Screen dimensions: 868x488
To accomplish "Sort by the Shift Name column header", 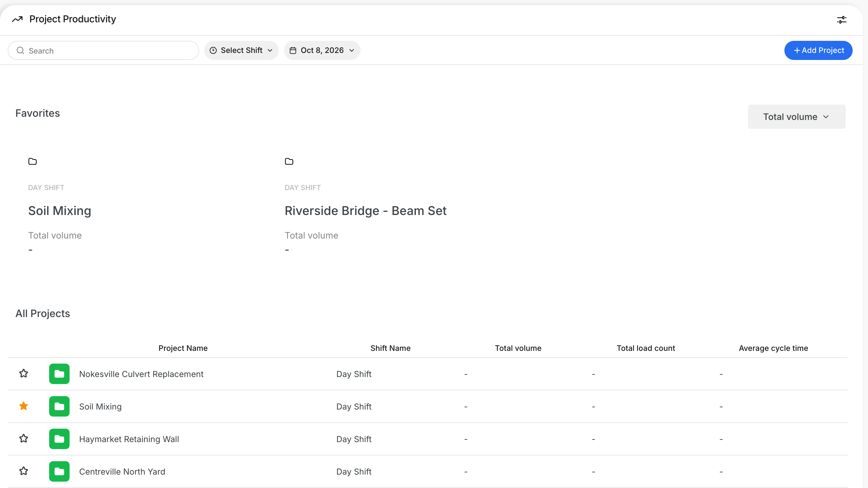I will point(390,348).
